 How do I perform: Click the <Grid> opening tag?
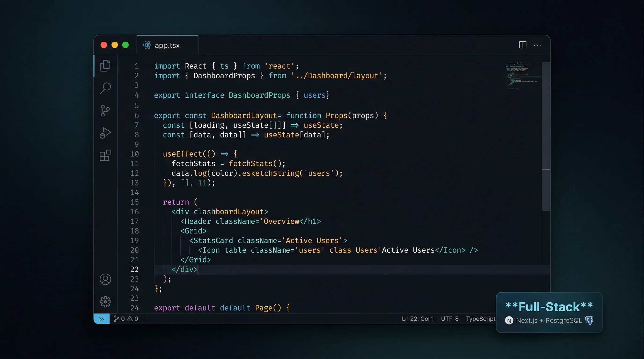point(194,231)
